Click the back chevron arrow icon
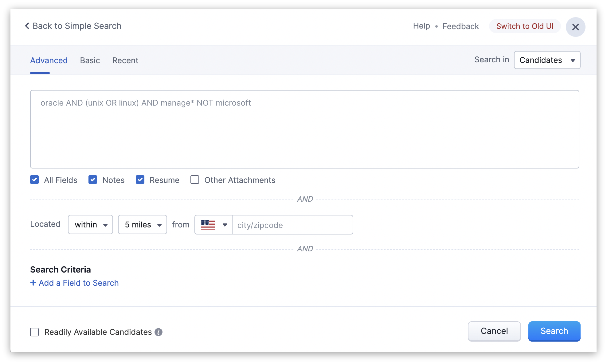Image resolution: width=607 pixels, height=364 pixels. coord(27,26)
